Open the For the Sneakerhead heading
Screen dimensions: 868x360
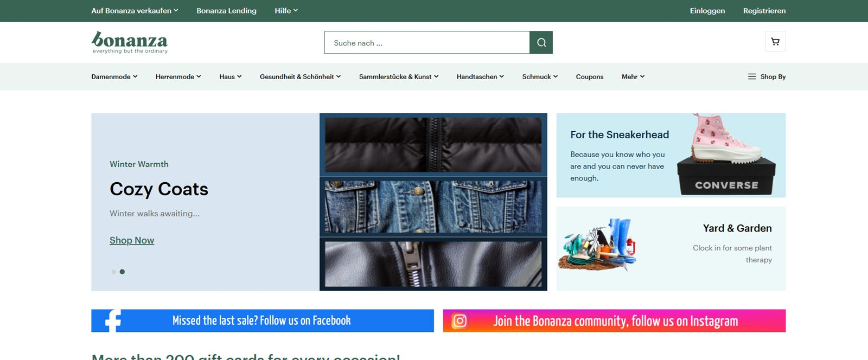coord(620,134)
